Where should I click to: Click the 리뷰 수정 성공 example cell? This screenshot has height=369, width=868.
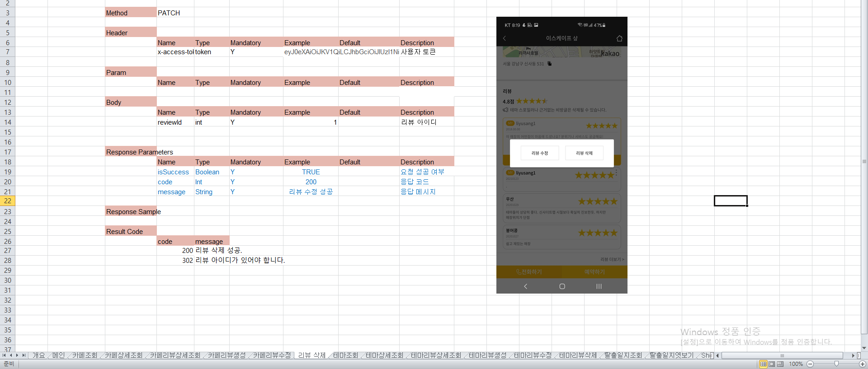tap(311, 192)
